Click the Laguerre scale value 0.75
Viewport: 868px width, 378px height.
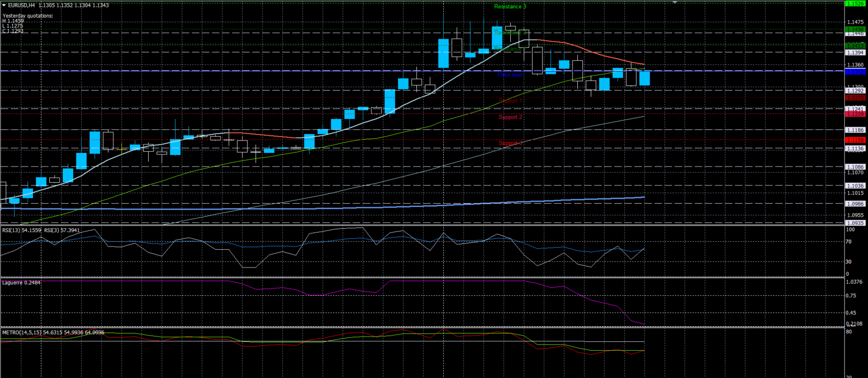851,296
